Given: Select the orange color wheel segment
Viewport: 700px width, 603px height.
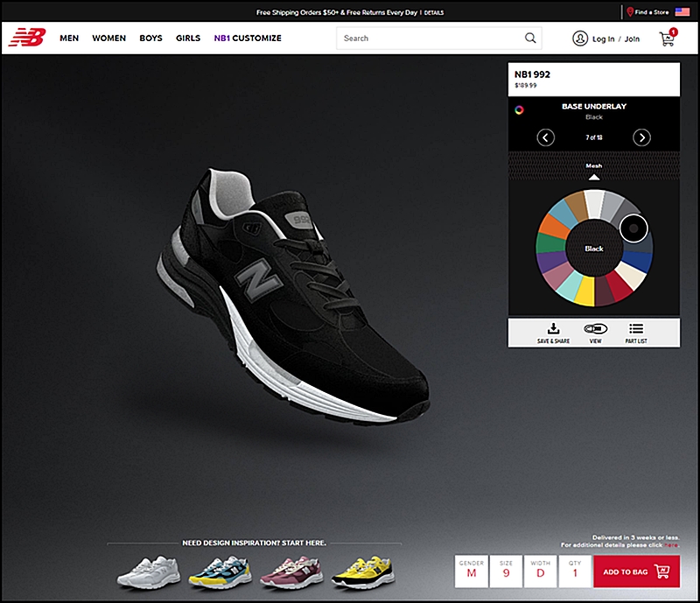Looking at the screenshot, I should (554, 226).
